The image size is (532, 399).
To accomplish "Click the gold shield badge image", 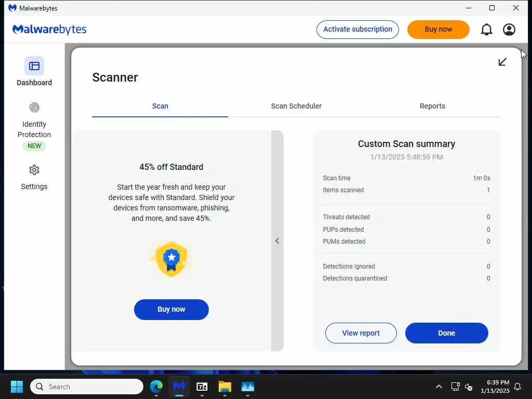I will (171, 259).
